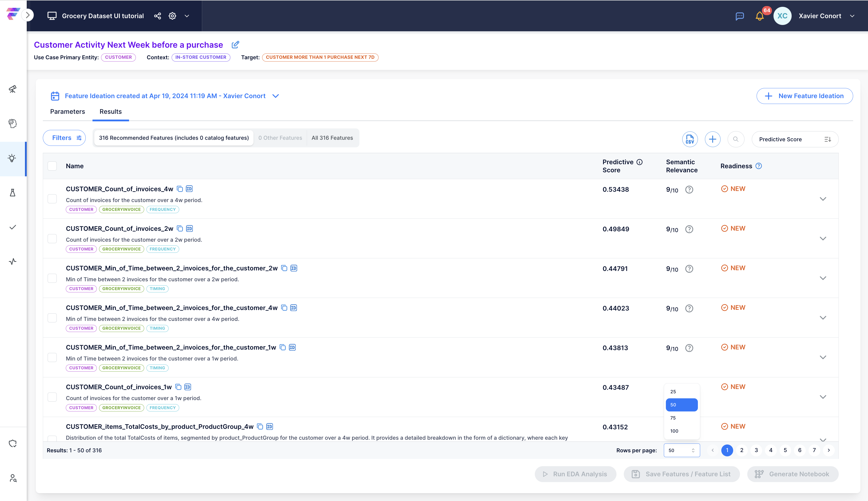This screenshot has width=868, height=501.
Task: Start a New Feature Ideation
Action: 804,96
